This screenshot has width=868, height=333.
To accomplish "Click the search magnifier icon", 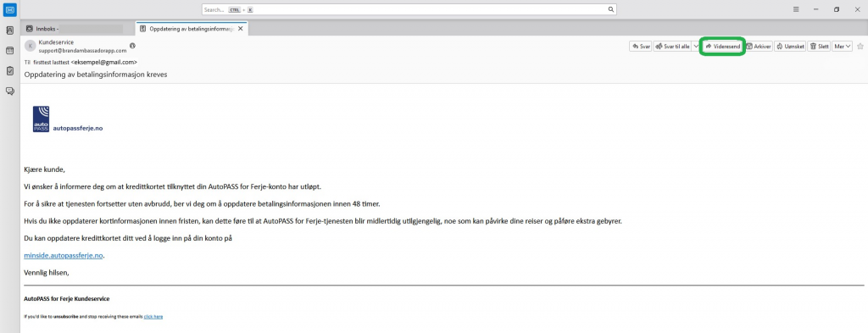I will (611, 10).
